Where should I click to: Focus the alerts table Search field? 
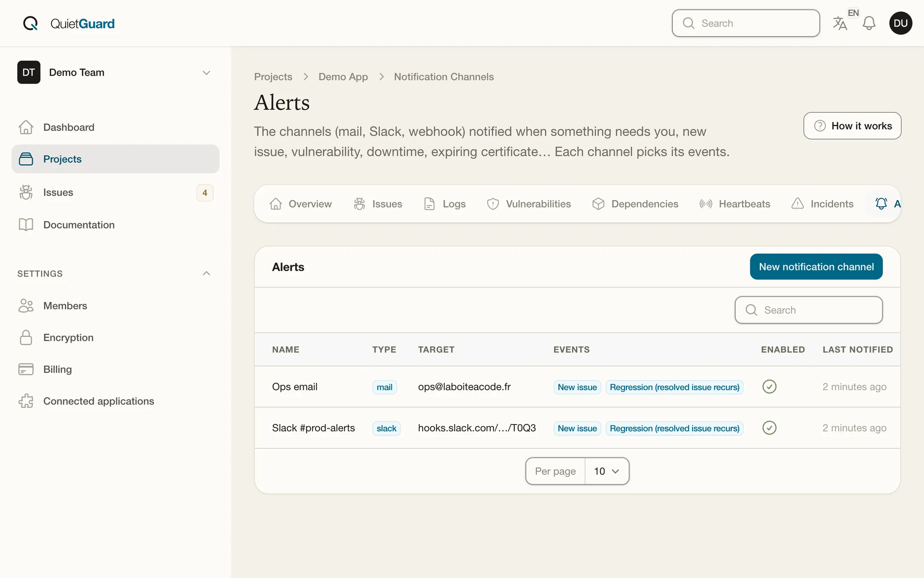click(808, 310)
